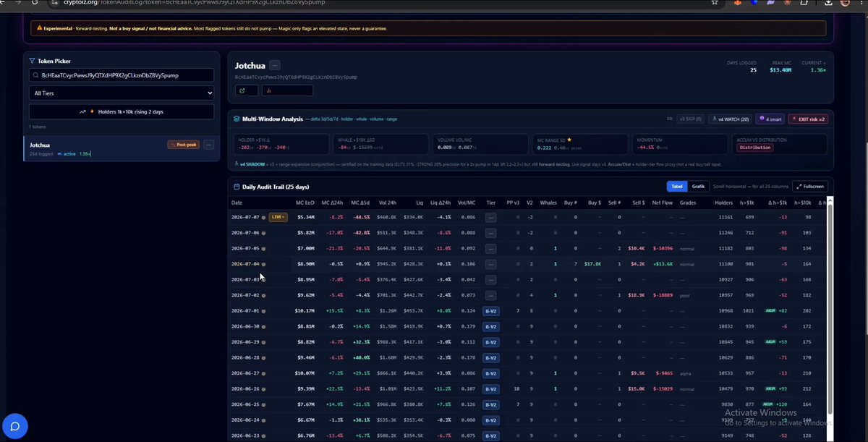Screen dimensions: 868x442
Task: Click the dash button beside the Jotchua title
Action: pos(275,65)
